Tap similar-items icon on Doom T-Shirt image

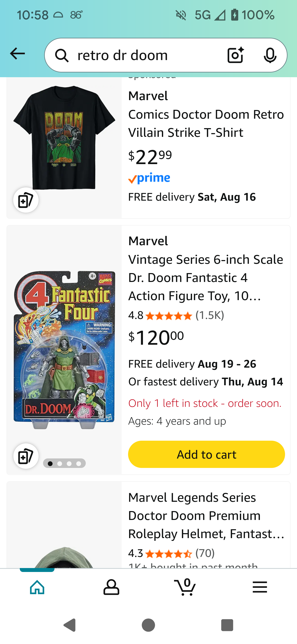click(26, 200)
